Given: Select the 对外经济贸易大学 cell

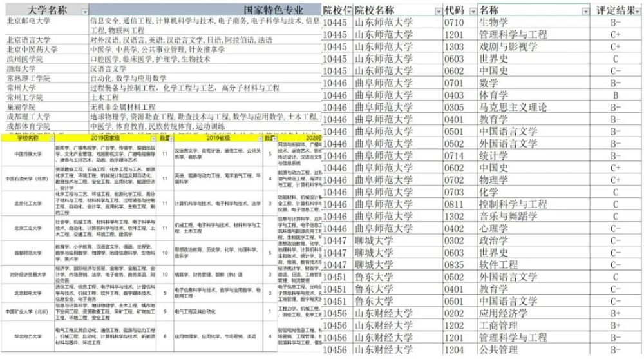Looking at the screenshot, I should tap(28, 274).
